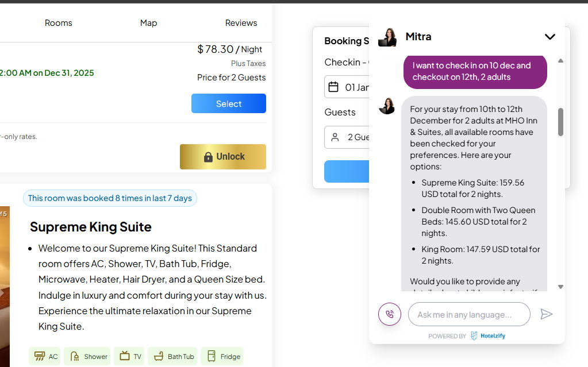Click the calendar icon in check-in field
The image size is (588, 367).
pyautogui.click(x=333, y=87)
